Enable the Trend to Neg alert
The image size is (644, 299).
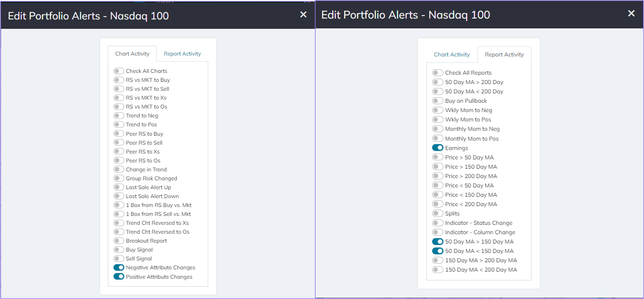point(119,115)
